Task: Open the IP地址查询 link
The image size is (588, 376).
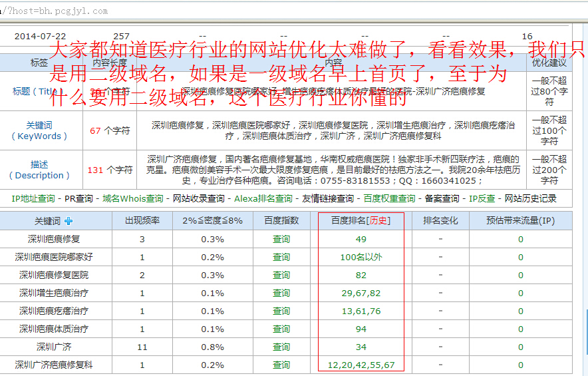Action: 33,198
